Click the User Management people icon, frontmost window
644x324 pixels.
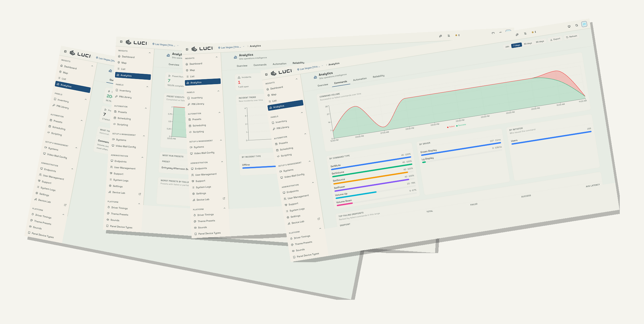click(x=285, y=199)
